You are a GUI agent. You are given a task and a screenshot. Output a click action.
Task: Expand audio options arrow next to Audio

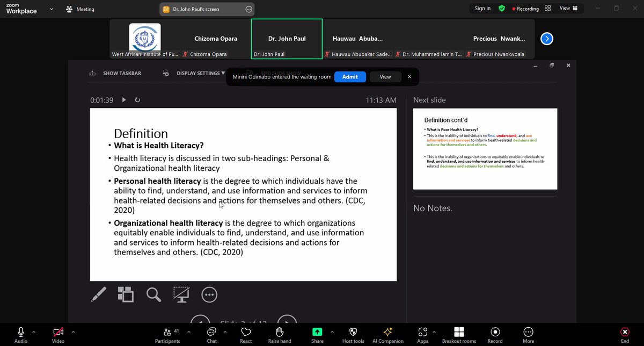[x=34, y=332]
